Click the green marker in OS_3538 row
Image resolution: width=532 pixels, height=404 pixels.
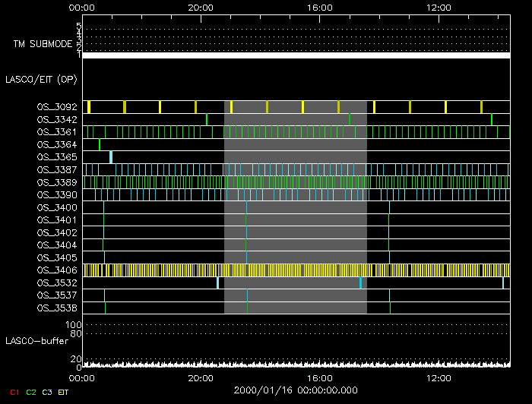(x=105, y=308)
